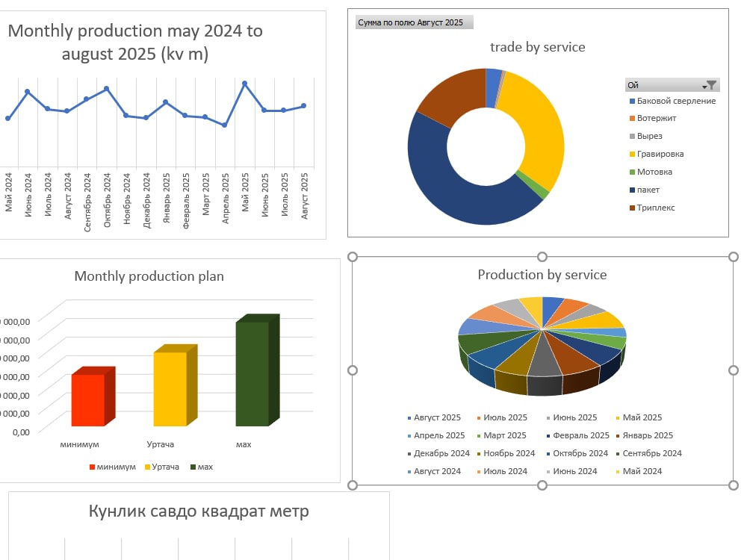Click the Вырез legend entry

pos(646,136)
